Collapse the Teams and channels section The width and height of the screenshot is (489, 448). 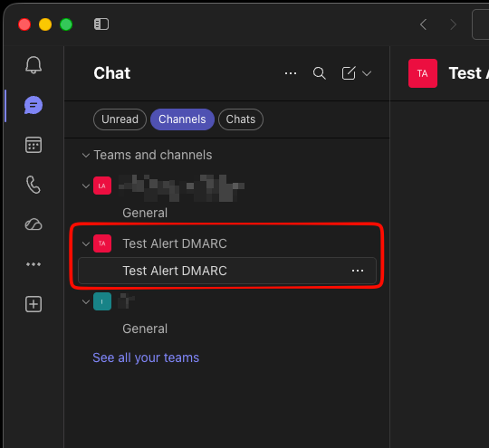click(x=86, y=155)
